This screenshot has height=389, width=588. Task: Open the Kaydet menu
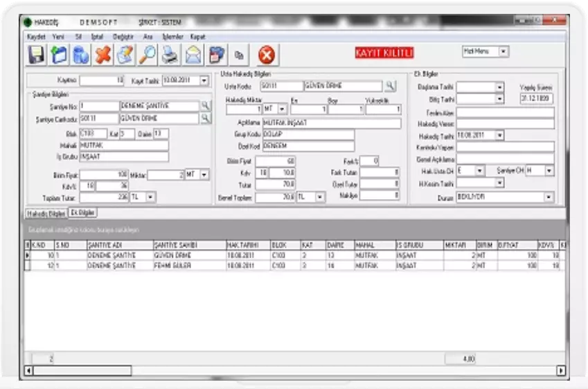(35, 36)
